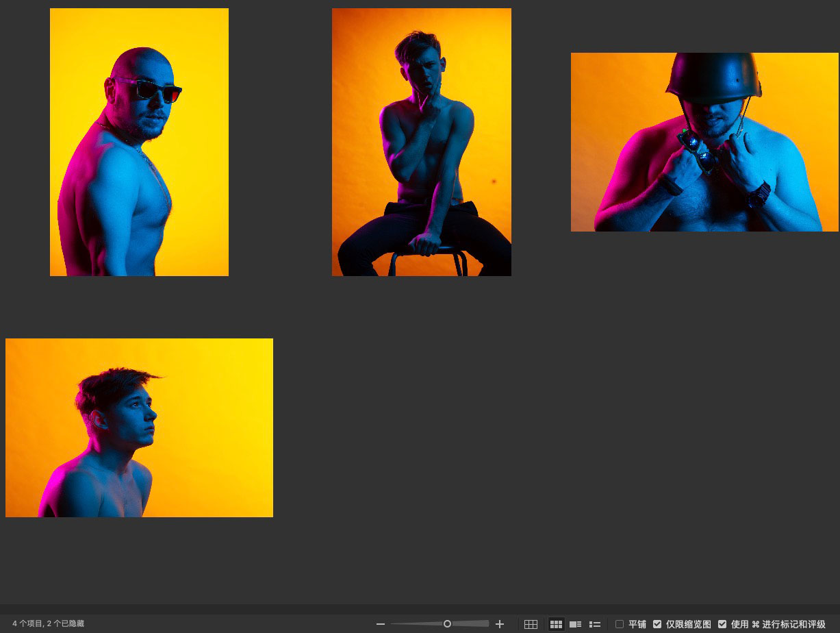Click the thumbnail size slider handle
The width and height of the screenshot is (840, 633).
[447, 624]
